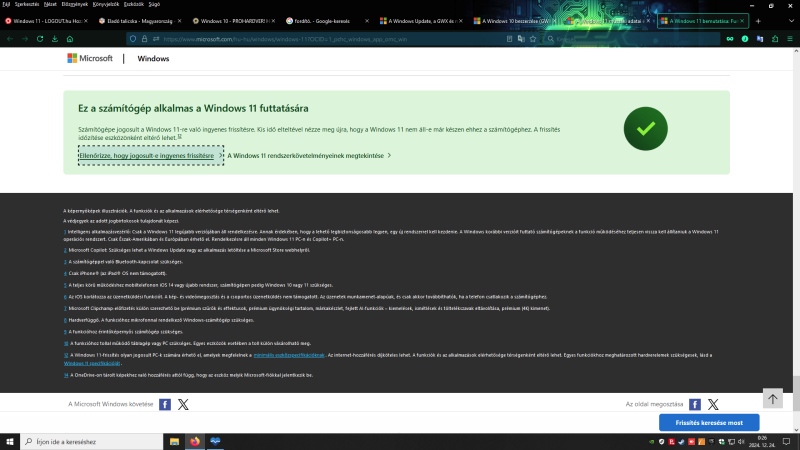This screenshot has height=450, width=800.
Task: Click the back-to-top arrow button
Action: [x=772, y=398]
